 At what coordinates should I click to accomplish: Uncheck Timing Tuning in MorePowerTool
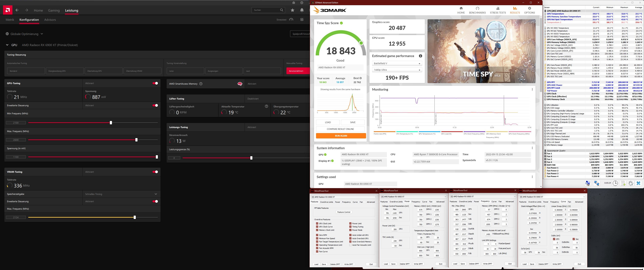[x=350, y=227]
